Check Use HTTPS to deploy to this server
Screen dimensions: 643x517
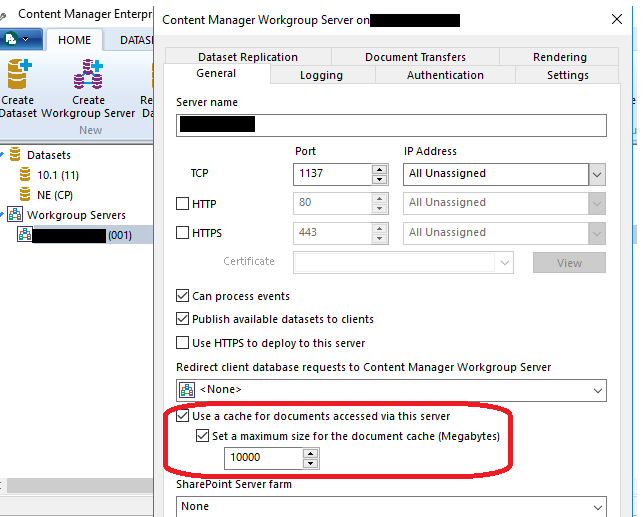pos(182,342)
